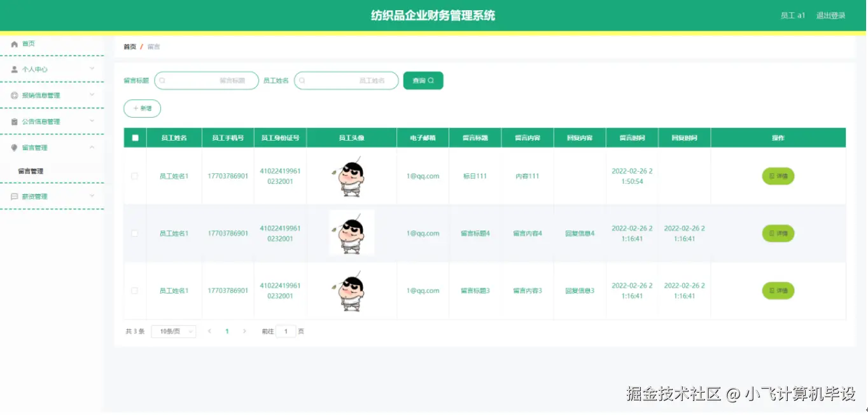Screen dimensions: 868x415
Task: Click inside the 前往 page number input
Action: pyautogui.click(x=286, y=331)
